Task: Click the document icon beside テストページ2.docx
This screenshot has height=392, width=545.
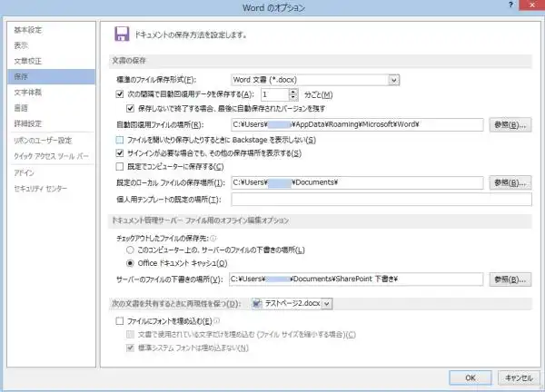Action: pos(257,303)
